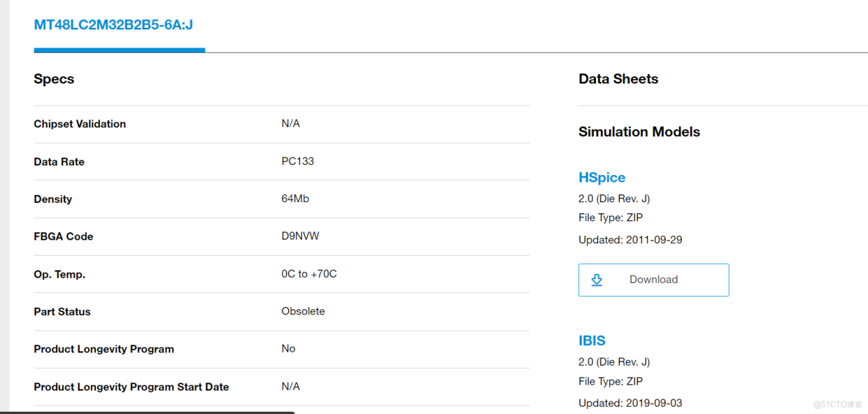
Task: Open the HSpice simulation model link
Action: 602,177
